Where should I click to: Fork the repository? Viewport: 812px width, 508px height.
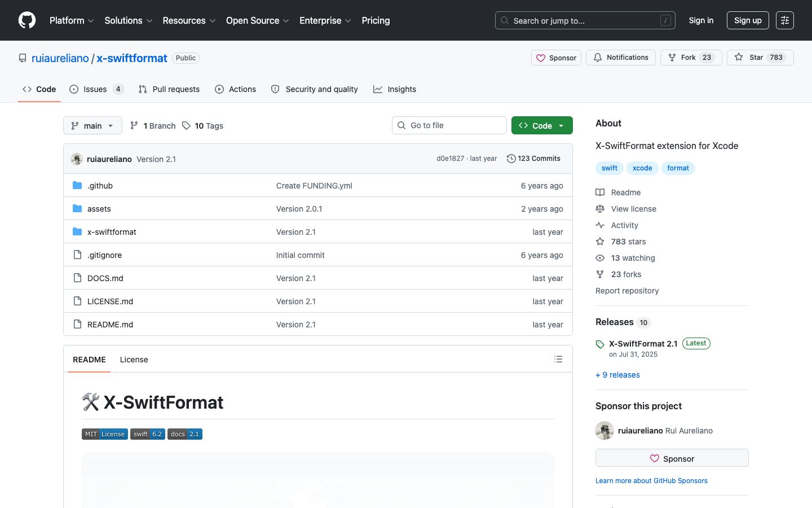tap(691, 58)
